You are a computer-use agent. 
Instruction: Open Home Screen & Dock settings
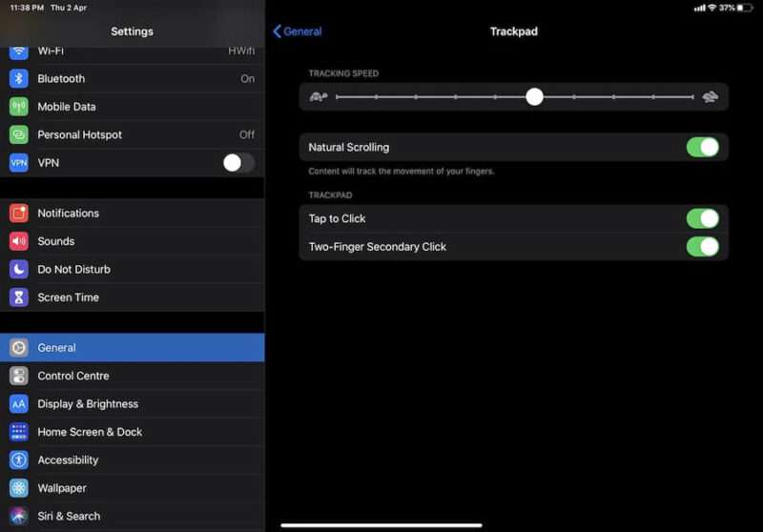(90, 432)
